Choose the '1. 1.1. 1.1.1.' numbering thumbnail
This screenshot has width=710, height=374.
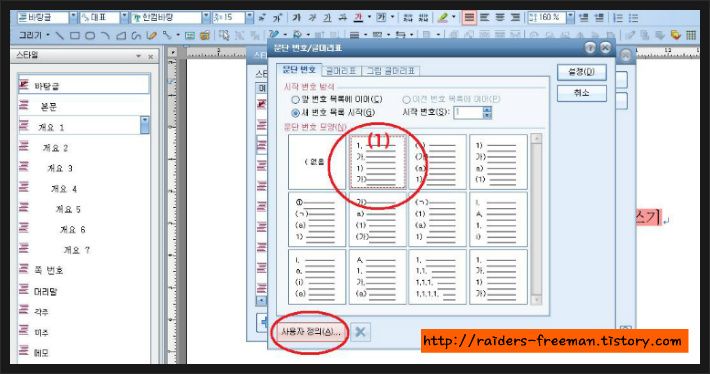pyautogui.click(x=437, y=277)
